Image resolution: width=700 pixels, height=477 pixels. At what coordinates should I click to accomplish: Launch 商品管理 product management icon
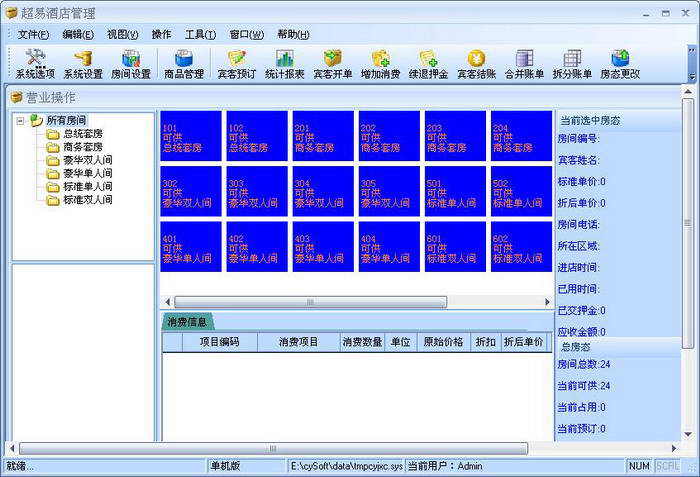tap(183, 64)
